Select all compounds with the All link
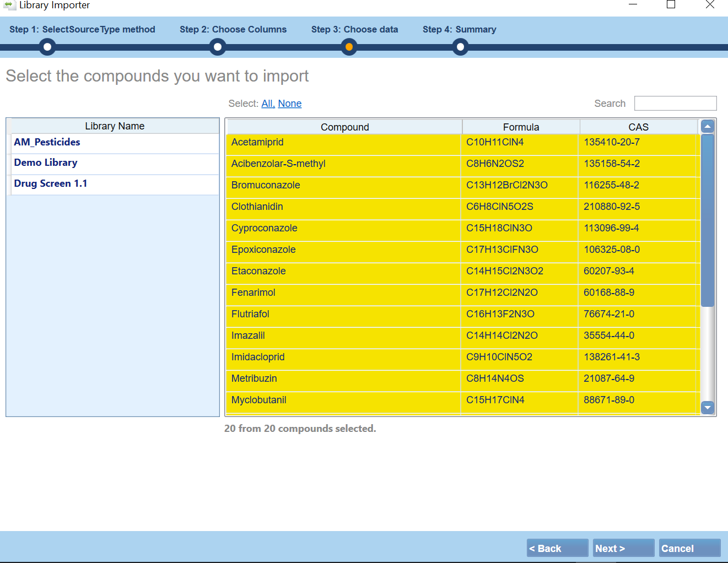Viewport: 728px width, 563px height. click(268, 104)
